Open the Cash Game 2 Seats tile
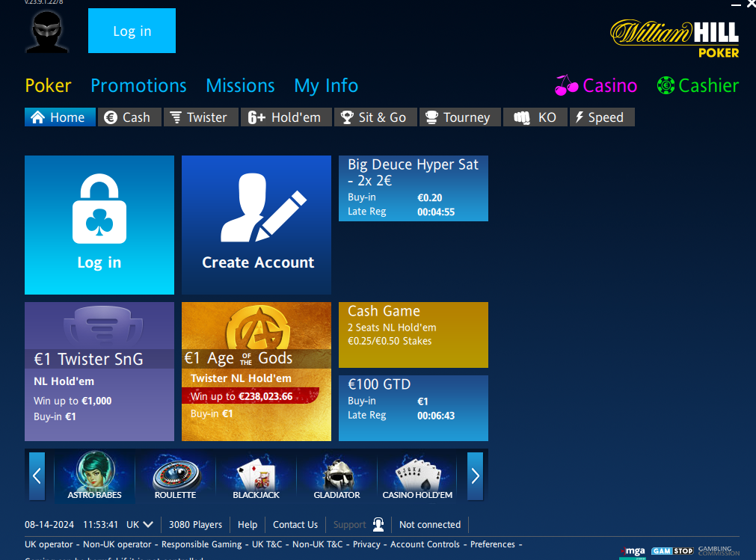Screen dimensions: 756x560 (x=414, y=334)
